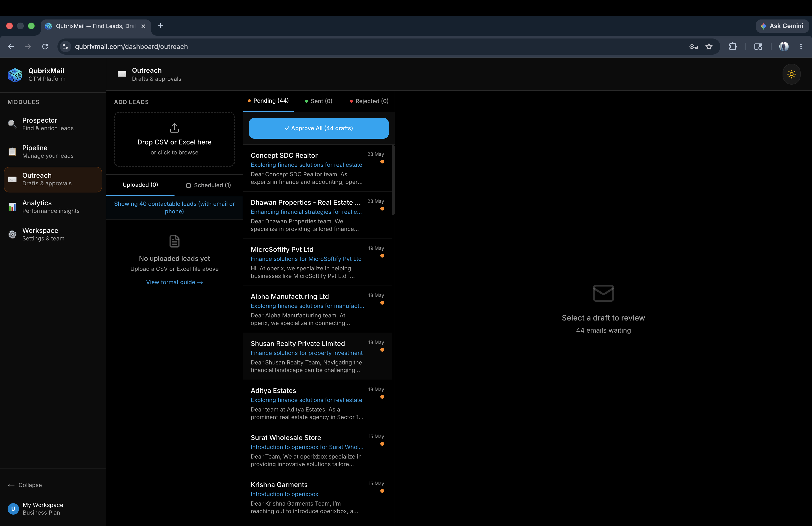Select the Scheduled (1) tab

(x=208, y=185)
